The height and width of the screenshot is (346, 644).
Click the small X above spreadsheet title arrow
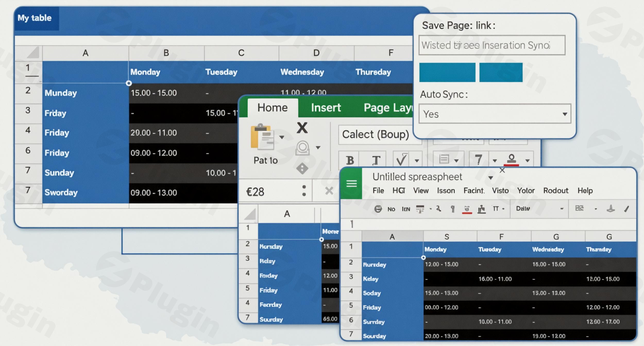(502, 170)
